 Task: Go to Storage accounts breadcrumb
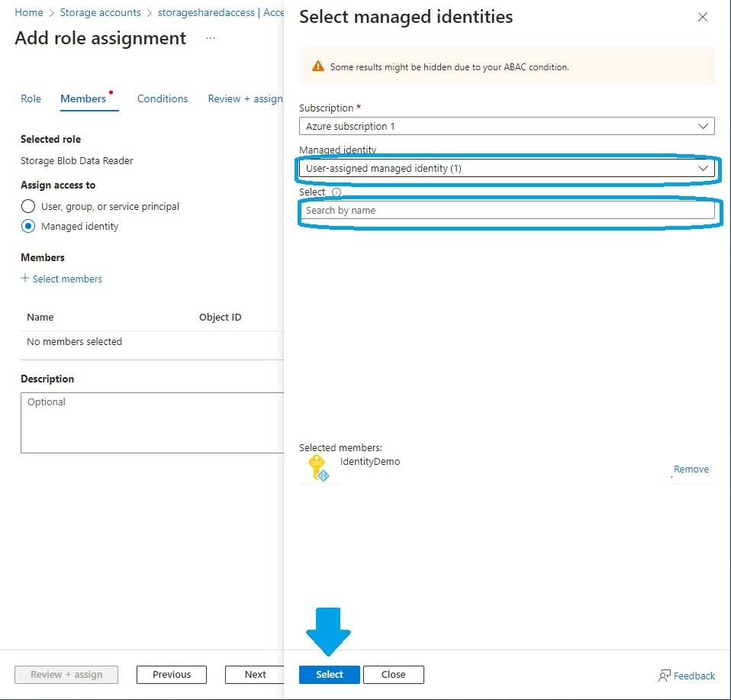[x=100, y=12]
